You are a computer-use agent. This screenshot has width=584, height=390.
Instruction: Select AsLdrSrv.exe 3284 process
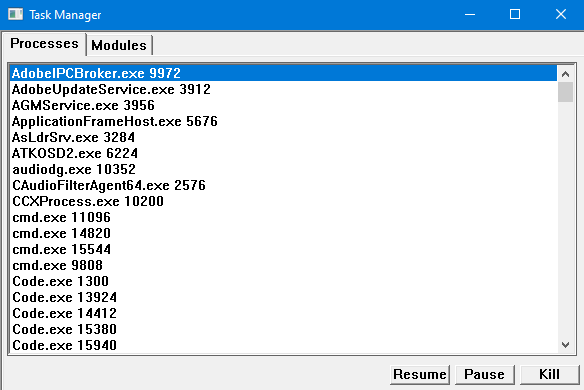pyautogui.click(x=283, y=137)
